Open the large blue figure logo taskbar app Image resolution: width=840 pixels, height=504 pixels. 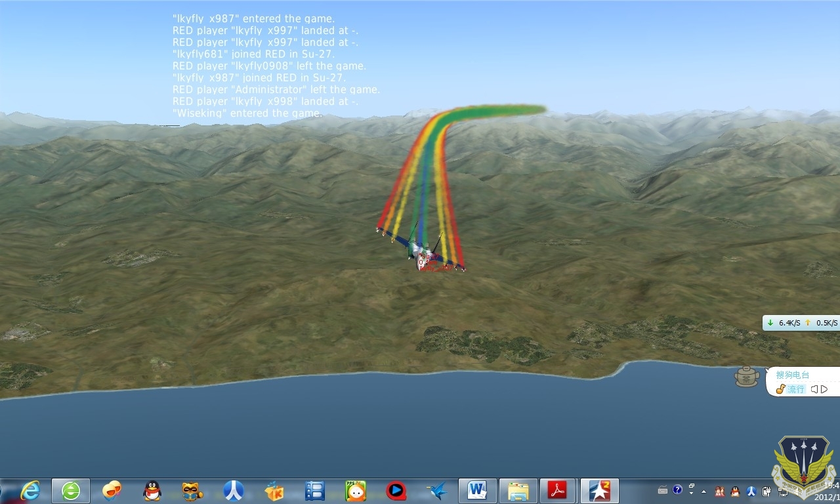click(x=234, y=490)
